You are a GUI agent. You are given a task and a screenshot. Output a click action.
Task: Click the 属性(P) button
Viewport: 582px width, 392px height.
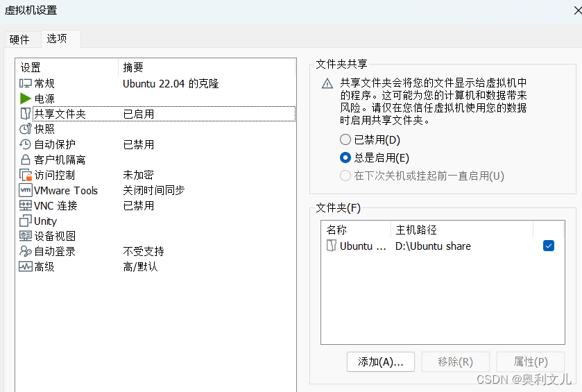click(x=531, y=361)
